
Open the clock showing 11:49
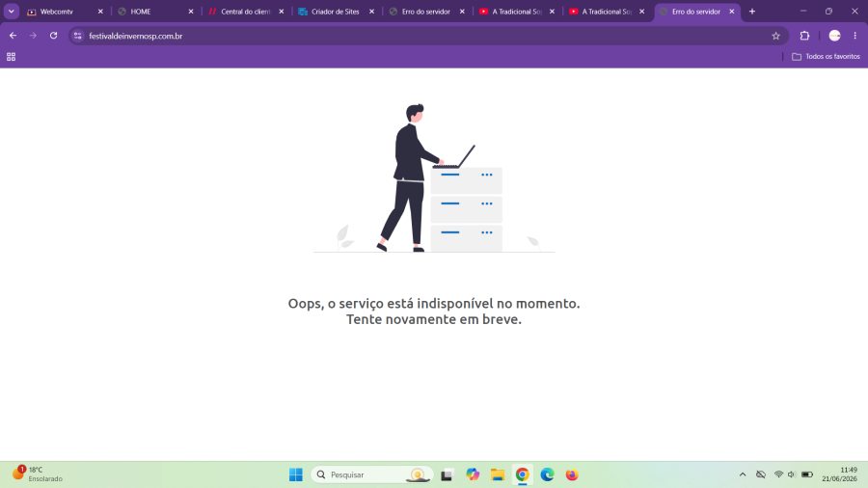839,474
